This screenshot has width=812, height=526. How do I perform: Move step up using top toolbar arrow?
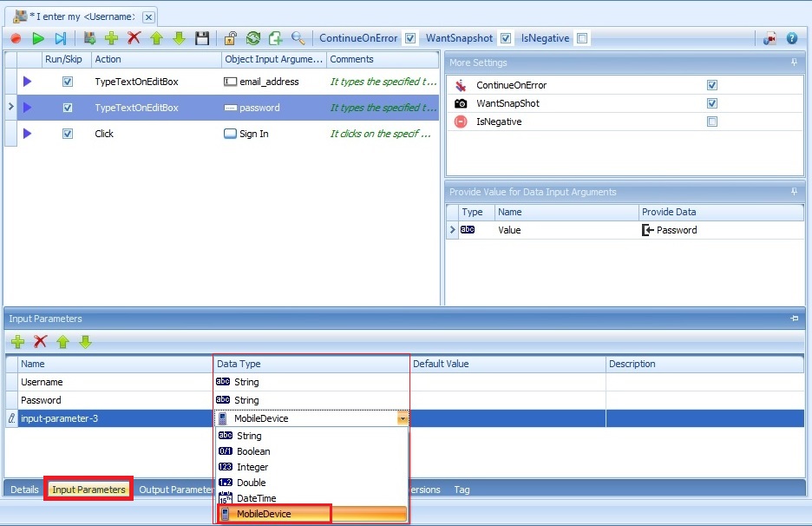coord(156,38)
